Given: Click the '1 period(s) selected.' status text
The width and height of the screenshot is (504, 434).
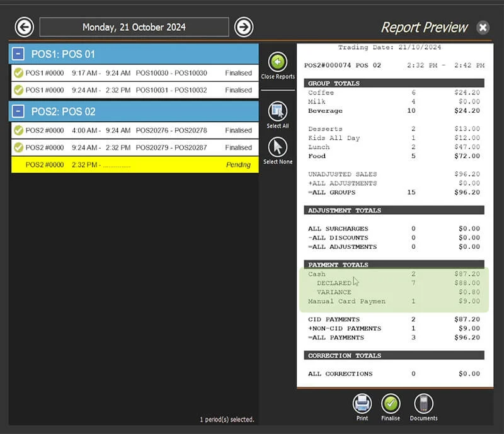Looking at the screenshot, I should pos(227,420).
